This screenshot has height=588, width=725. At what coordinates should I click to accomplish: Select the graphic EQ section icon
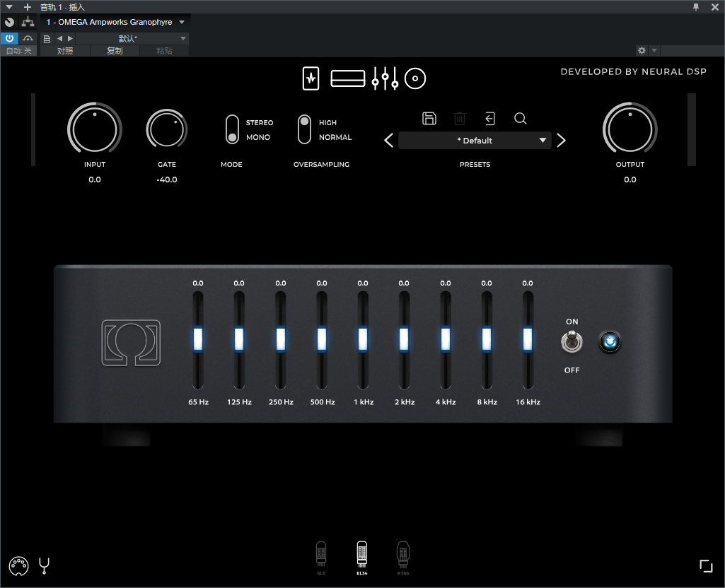tap(385, 78)
